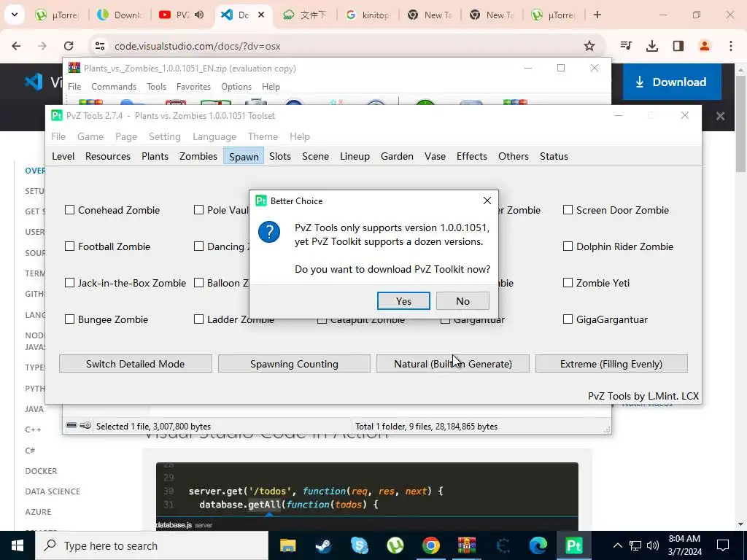
Task: Click the address bar URL
Action: [197, 46]
